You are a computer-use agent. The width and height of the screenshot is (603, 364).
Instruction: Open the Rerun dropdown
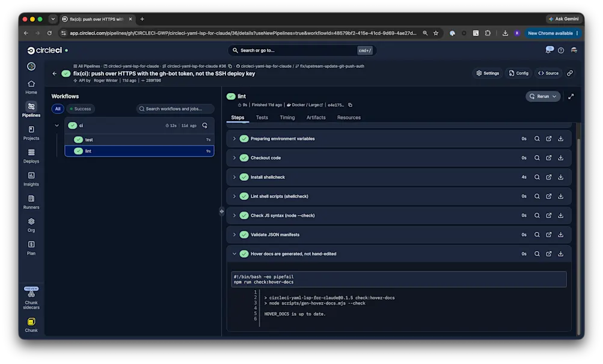coord(543,97)
